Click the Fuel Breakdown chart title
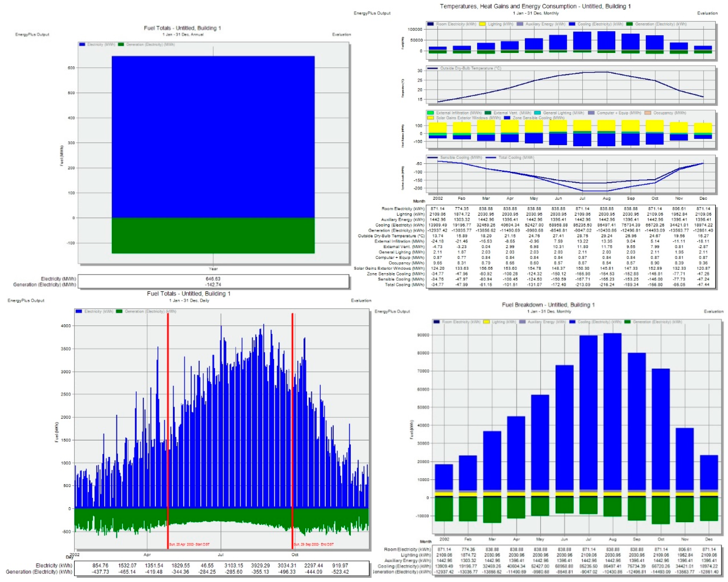Viewport: 728px width, 582px height. click(548, 305)
